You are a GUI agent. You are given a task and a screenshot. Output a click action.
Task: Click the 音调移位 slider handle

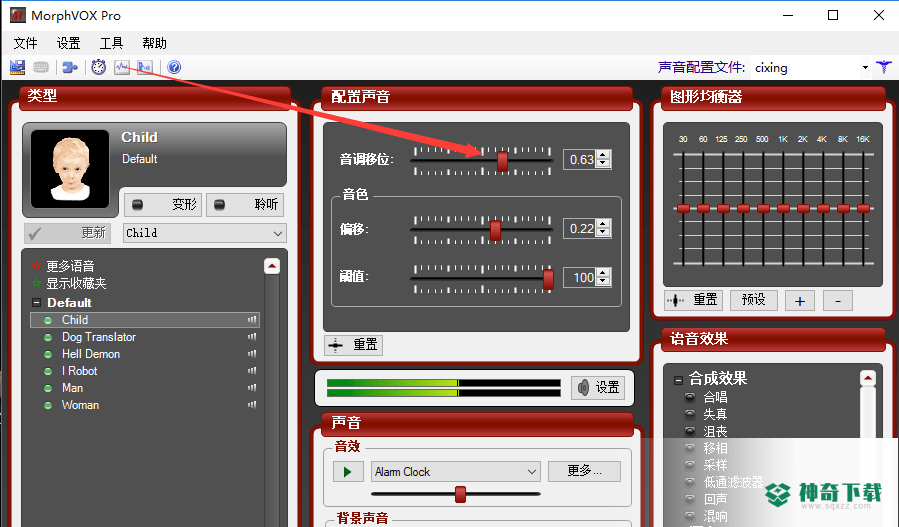coord(502,162)
